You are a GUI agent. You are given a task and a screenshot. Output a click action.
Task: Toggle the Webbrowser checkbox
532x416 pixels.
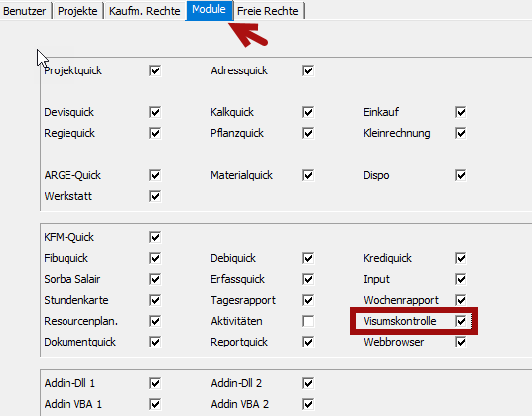point(461,342)
